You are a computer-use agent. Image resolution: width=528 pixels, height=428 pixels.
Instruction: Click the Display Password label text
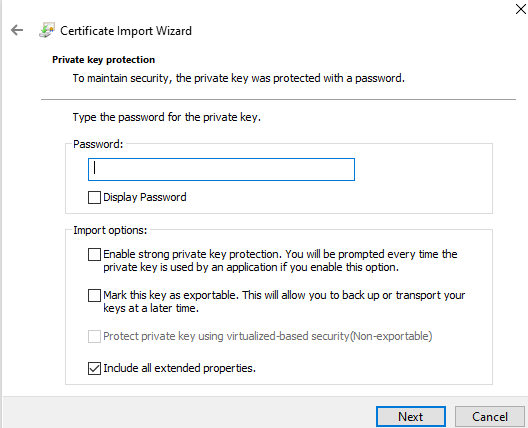coord(145,197)
